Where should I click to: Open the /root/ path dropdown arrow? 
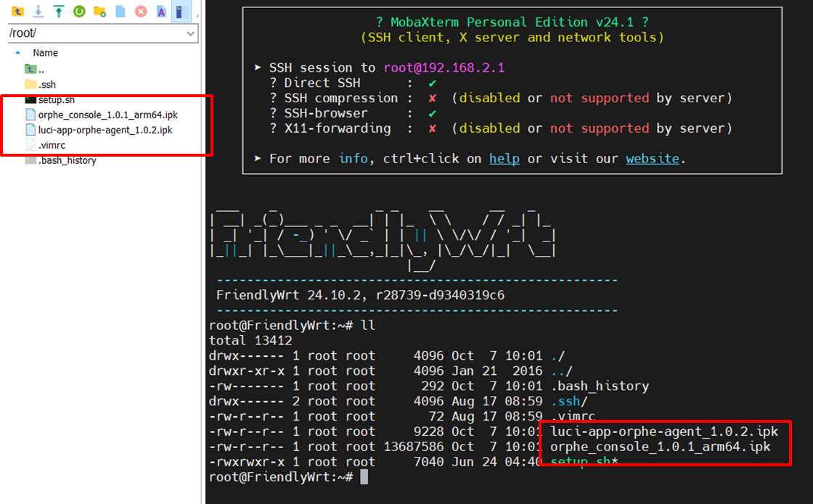coord(191,33)
